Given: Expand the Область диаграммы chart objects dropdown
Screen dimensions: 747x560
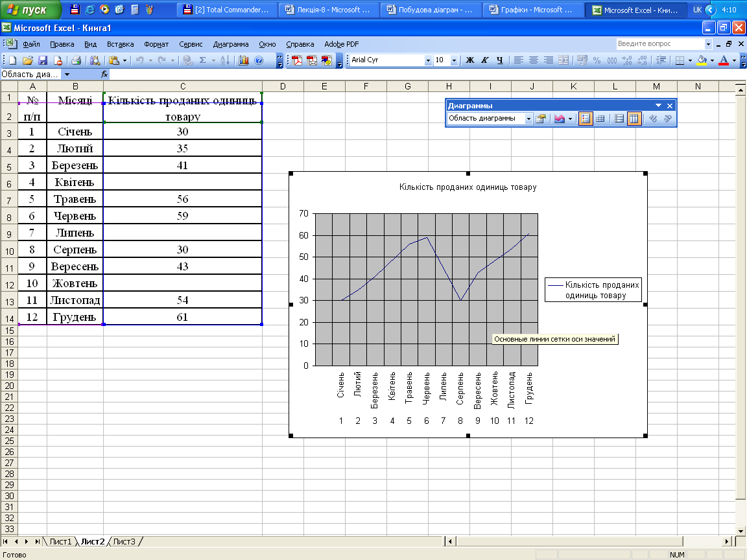Looking at the screenshot, I should point(528,119).
